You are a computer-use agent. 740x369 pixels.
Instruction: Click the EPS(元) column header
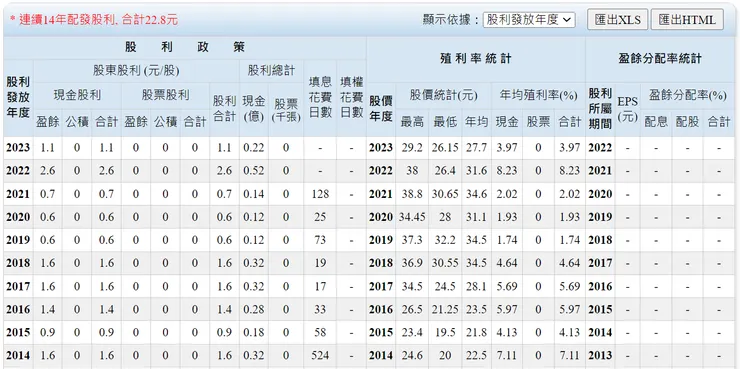[628, 109]
